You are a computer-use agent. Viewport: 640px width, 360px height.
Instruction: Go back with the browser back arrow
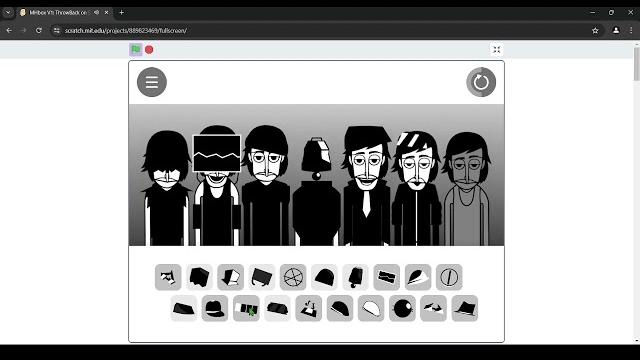[x=9, y=31]
